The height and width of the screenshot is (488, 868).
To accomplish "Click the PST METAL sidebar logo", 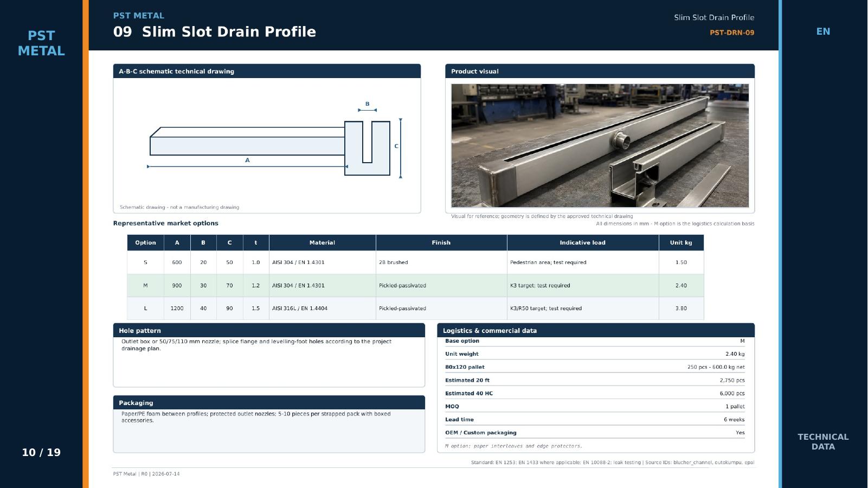I will [41, 43].
